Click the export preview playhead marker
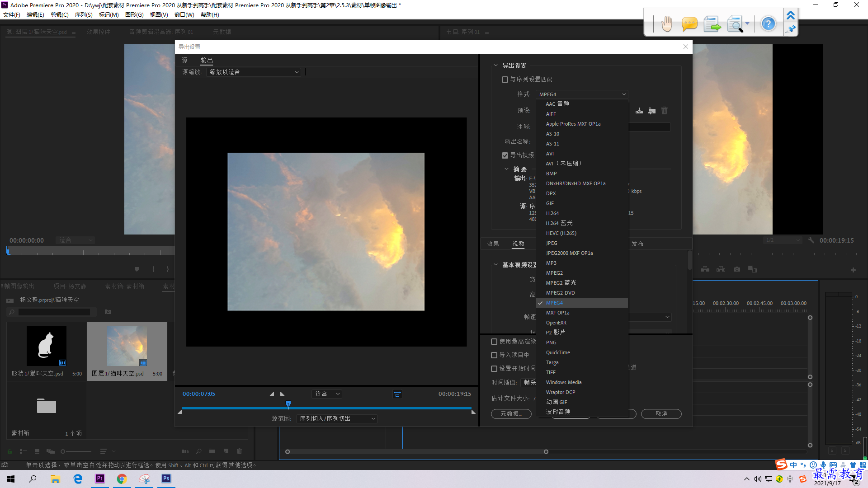 pyautogui.click(x=288, y=404)
